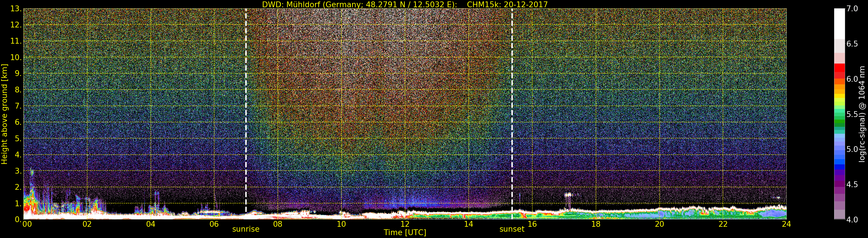Click the '13.' tick on the height axis
Viewport: 868px width, 238px height.
click(16, 9)
